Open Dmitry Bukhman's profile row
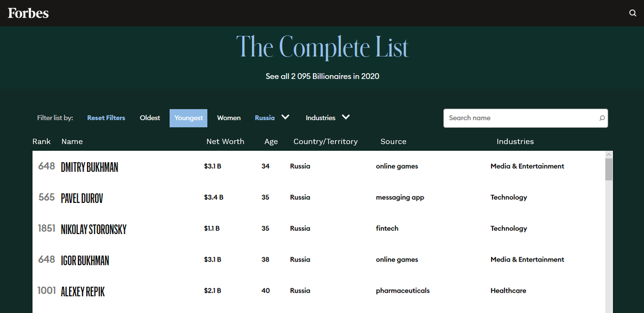 tap(319, 166)
